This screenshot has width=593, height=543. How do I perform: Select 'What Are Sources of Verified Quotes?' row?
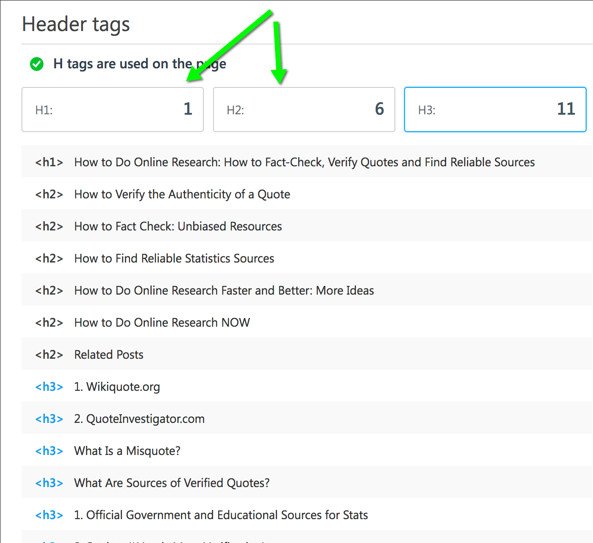pos(307,483)
